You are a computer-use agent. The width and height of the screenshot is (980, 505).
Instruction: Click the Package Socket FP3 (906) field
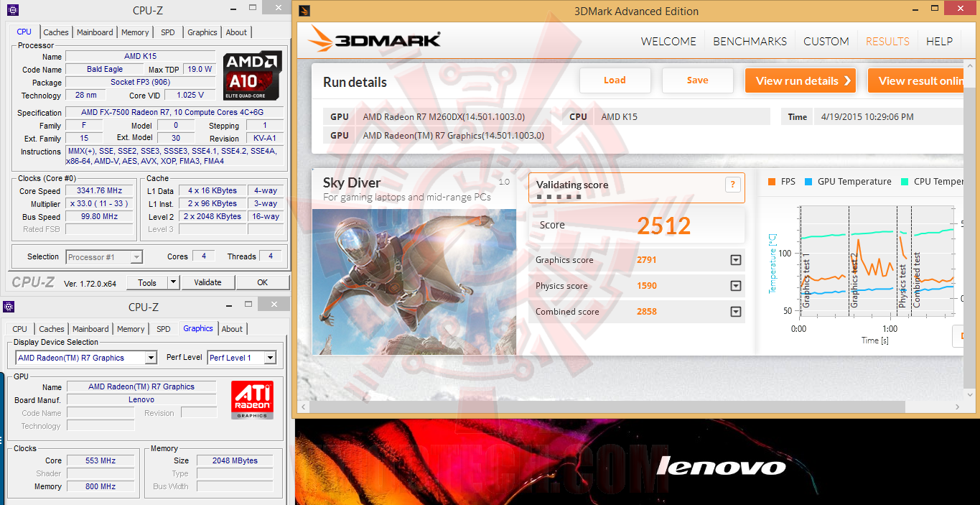click(141, 83)
